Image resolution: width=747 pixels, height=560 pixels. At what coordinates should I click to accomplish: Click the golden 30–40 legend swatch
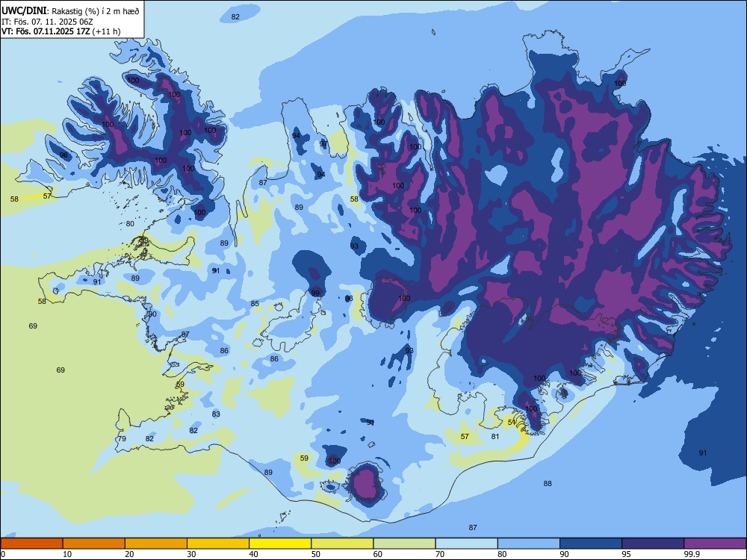click(x=218, y=544)
